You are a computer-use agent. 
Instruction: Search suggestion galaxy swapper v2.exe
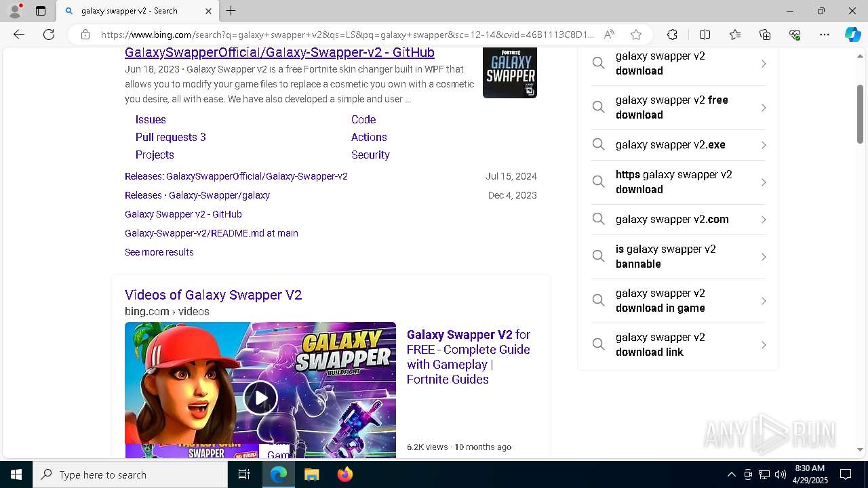click(x=678, y=145)
